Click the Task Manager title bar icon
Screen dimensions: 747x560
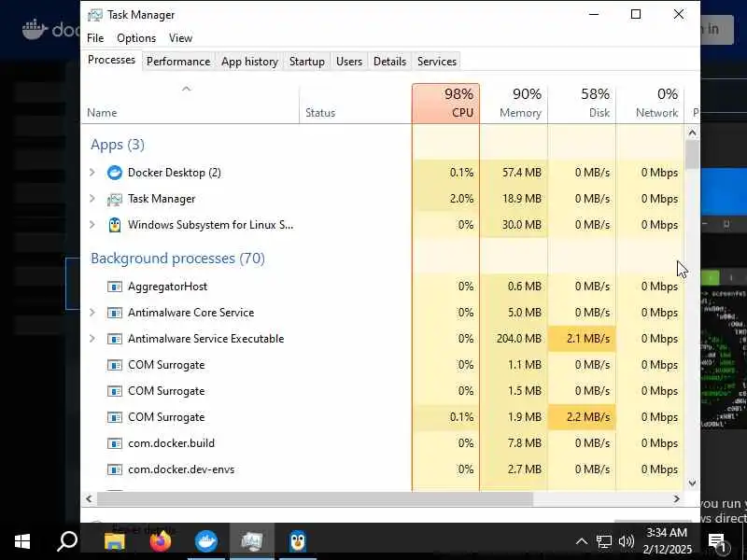click(95, 15)
